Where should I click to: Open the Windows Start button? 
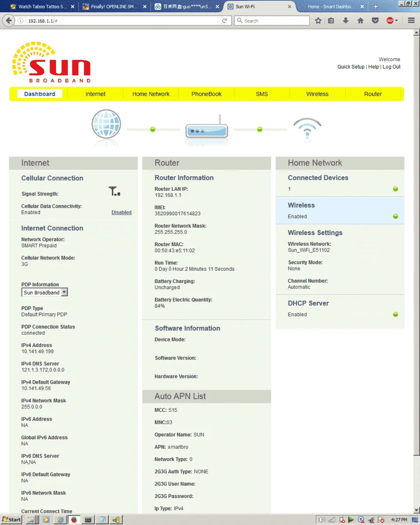(x=11, y=520)
